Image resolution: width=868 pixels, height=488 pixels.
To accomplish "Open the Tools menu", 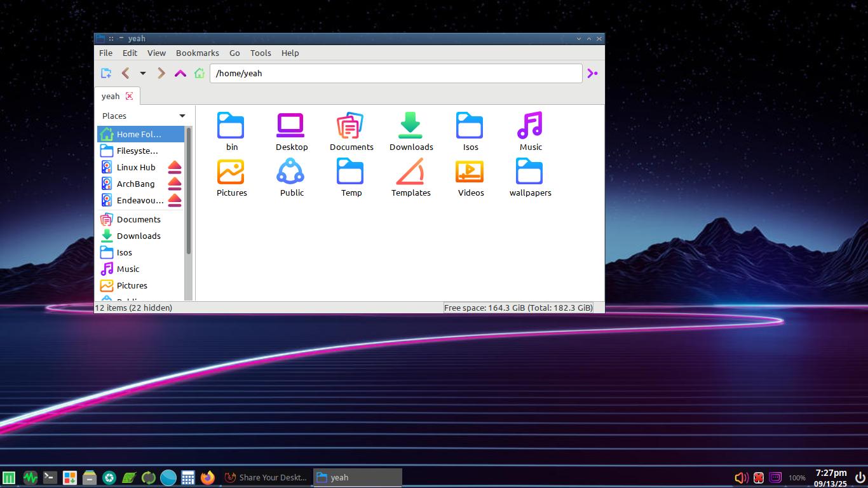I will pos(261,53).
